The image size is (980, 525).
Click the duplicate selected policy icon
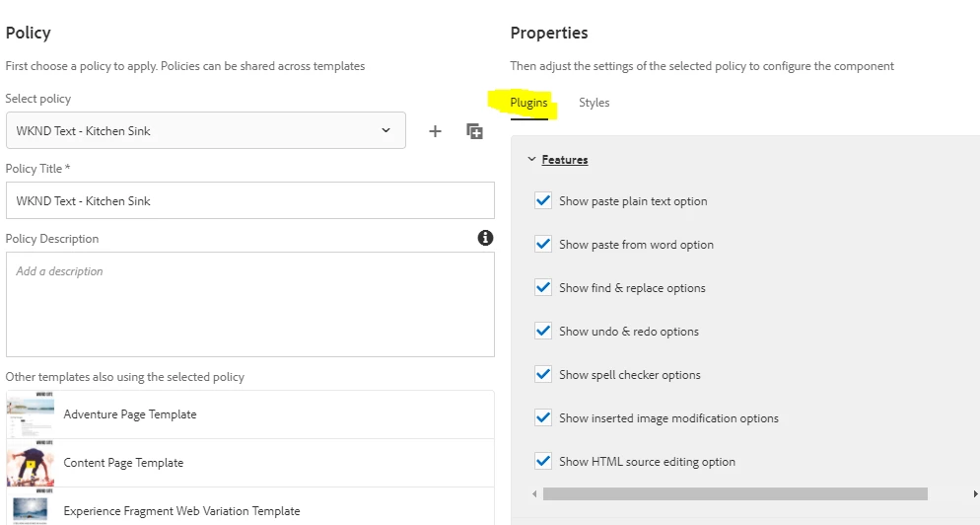point(474,131)
